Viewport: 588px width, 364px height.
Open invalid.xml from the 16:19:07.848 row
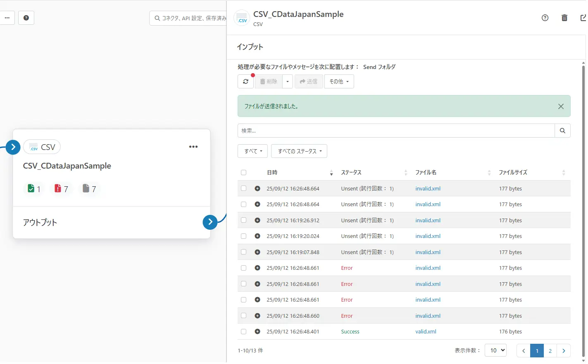tap(428, 252)
